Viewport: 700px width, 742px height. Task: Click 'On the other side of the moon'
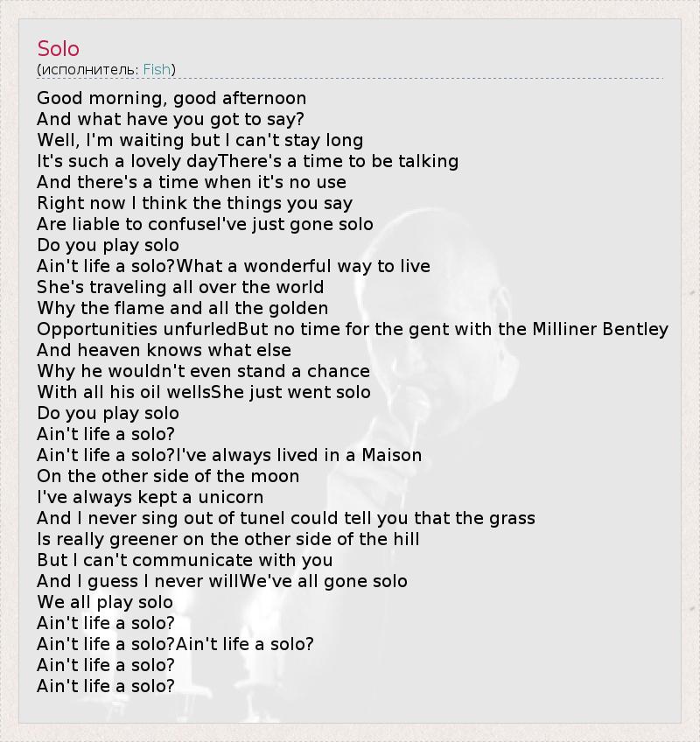coord(168,476)
